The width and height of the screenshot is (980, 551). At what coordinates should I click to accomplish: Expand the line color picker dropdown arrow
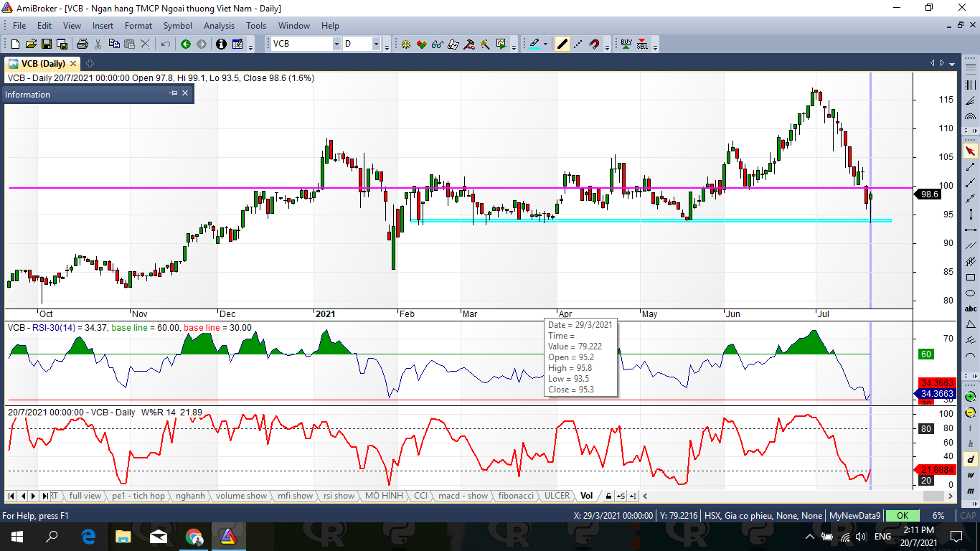click(546, 44)
